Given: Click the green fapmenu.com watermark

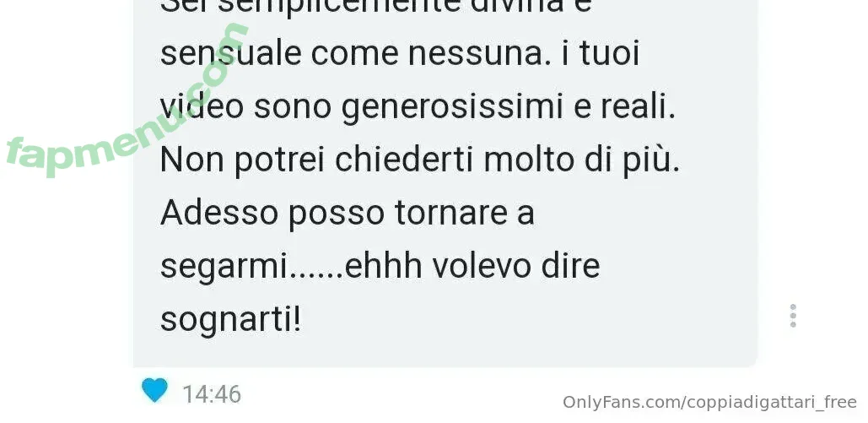Looking at the screenshot, I should point(127,101).
